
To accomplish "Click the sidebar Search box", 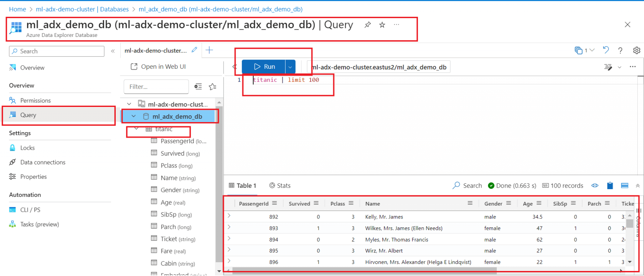I will click(57, 51).
